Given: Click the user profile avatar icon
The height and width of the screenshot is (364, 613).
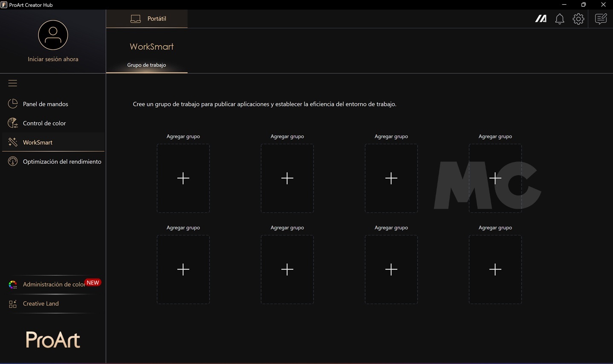Looking at the screenshot, I should (53, 35).
